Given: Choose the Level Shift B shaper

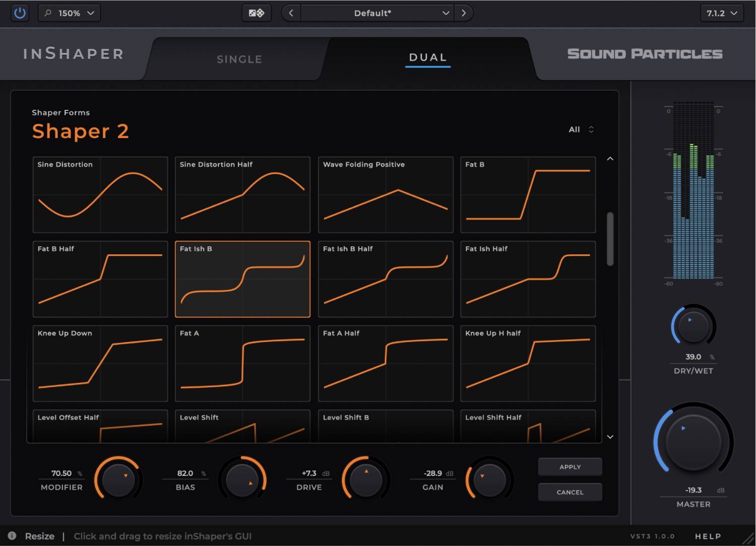Looking at the screenshot, I should (385, 426).
